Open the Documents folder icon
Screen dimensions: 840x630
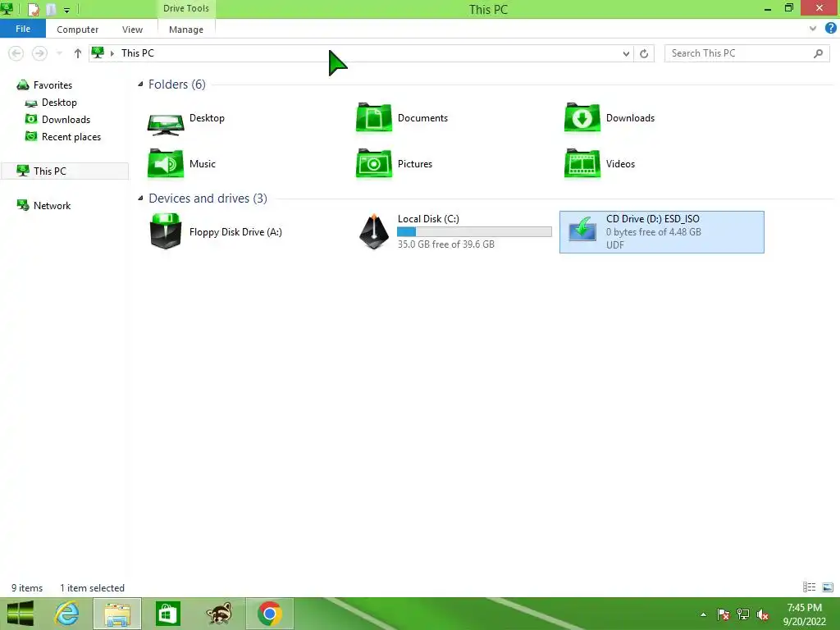(x=374, y=117)
